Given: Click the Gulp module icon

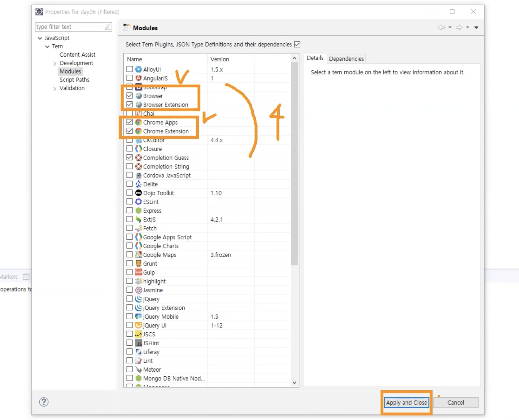Looking at the screenshot, I should (138, 272).
